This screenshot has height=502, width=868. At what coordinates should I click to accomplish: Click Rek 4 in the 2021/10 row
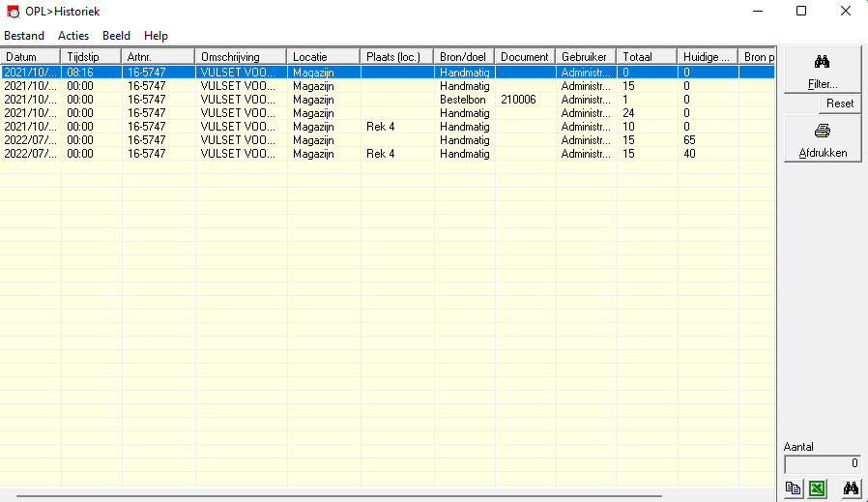380,127
